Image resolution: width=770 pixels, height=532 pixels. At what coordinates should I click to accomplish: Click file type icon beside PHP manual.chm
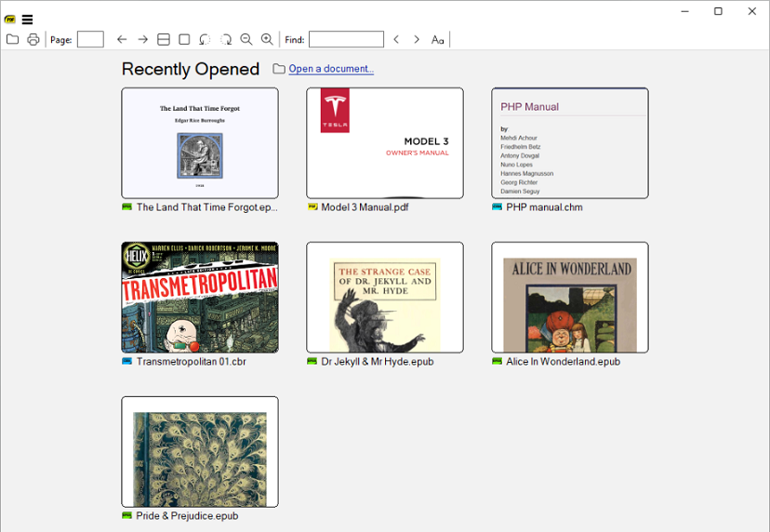click(497, 206)
